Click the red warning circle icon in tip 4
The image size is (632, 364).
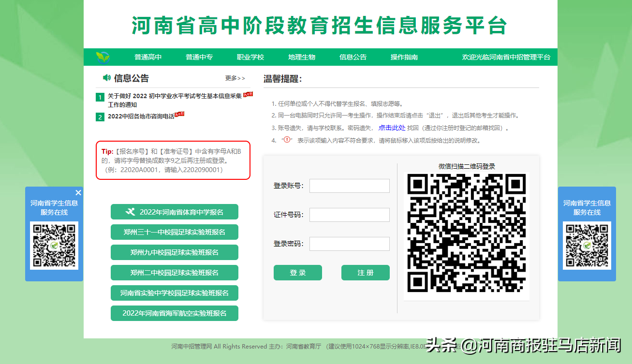click(x=286, y=140)
